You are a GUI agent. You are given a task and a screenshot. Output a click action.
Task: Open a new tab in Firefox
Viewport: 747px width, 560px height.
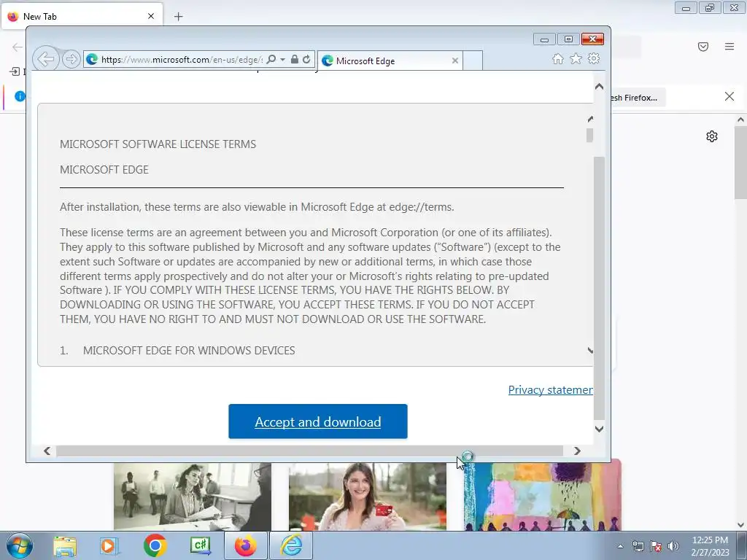(178, 17)
